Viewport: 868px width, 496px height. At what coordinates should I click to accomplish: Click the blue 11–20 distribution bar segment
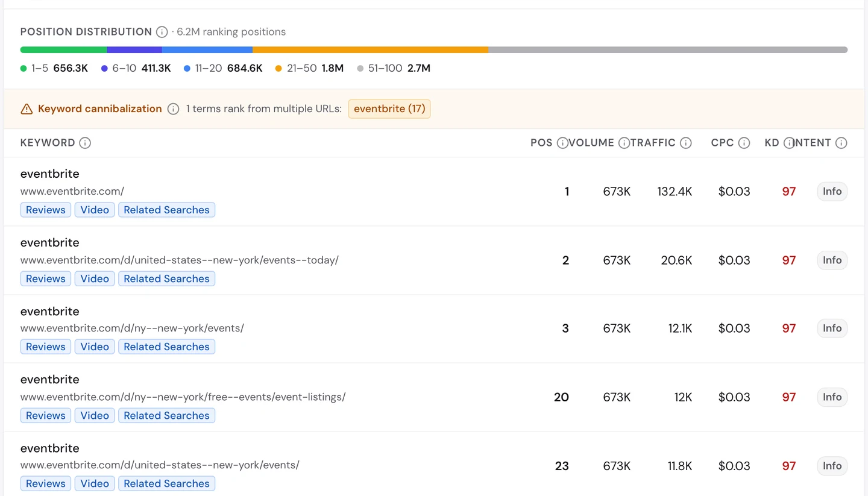207,50
